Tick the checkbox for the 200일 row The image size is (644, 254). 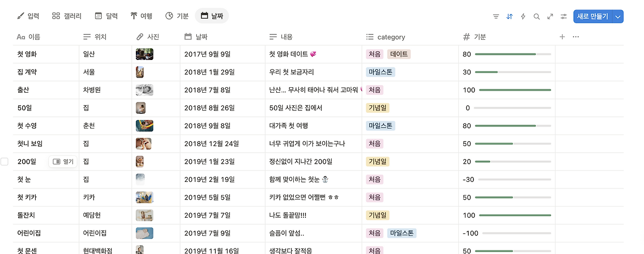pyautogui.click(x=5, y=162)
